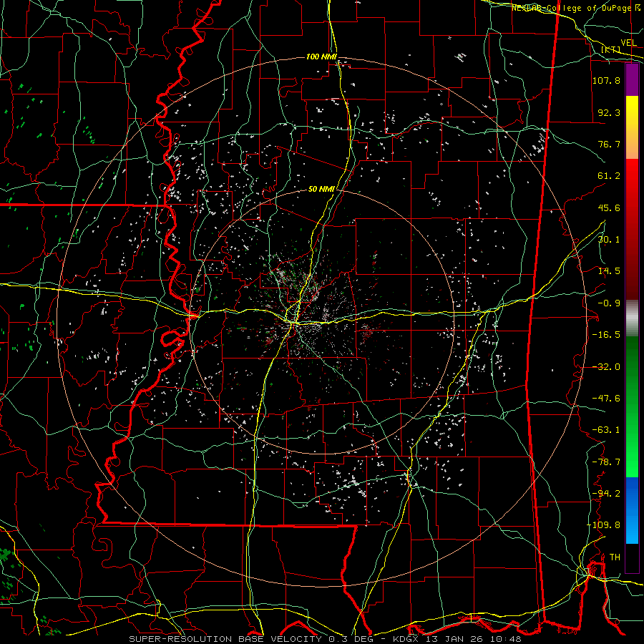Pick the green segment of the color bar
Image resolution: width=644 pixels, height=644 pixels.
click(632, 406)
